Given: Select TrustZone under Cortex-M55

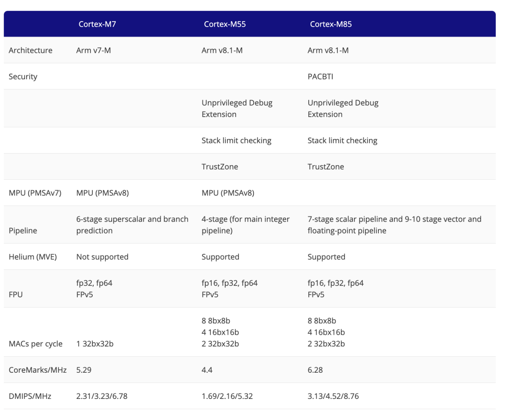Looking at the screenshot, I should [x=220, y=167].
